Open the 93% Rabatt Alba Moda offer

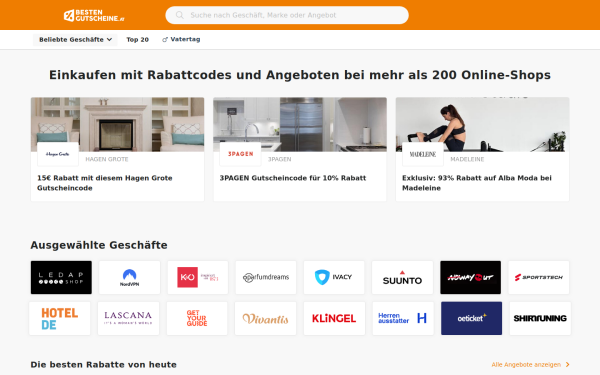(477, 183)
